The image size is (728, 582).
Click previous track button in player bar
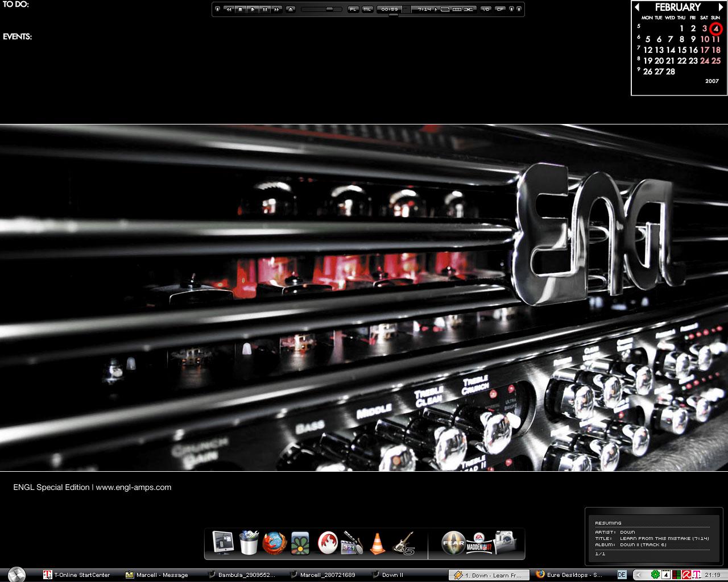(229, 9)
